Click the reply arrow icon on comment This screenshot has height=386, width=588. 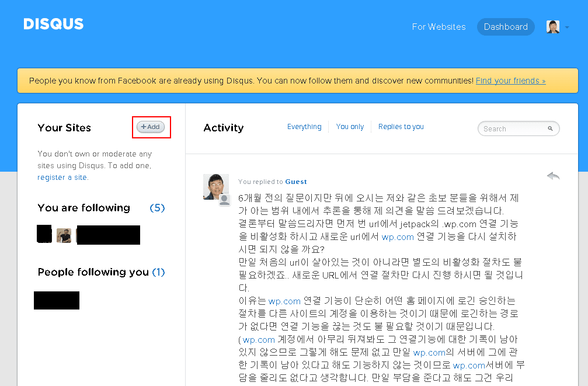(x=553, y=176)
